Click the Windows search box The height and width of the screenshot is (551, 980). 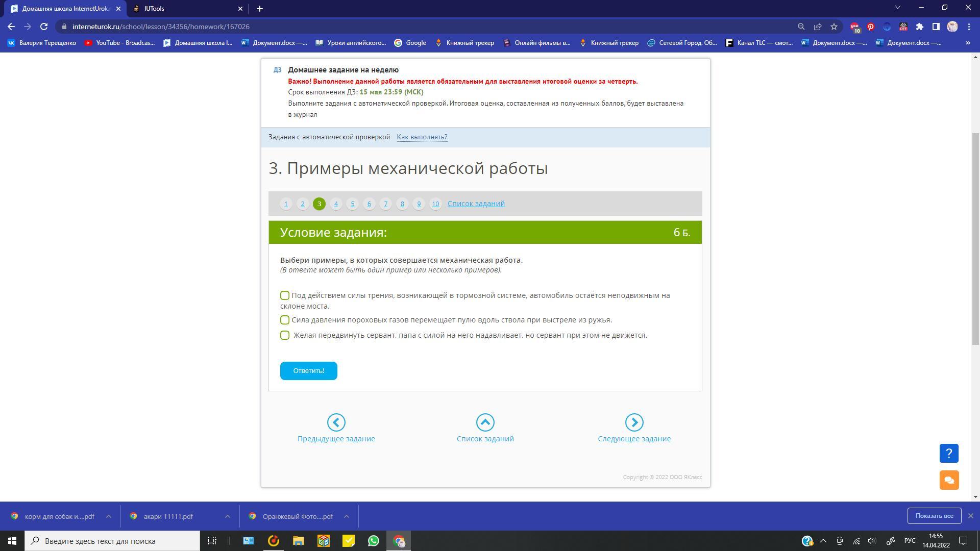pyautogui.click(x=112, y=541)
